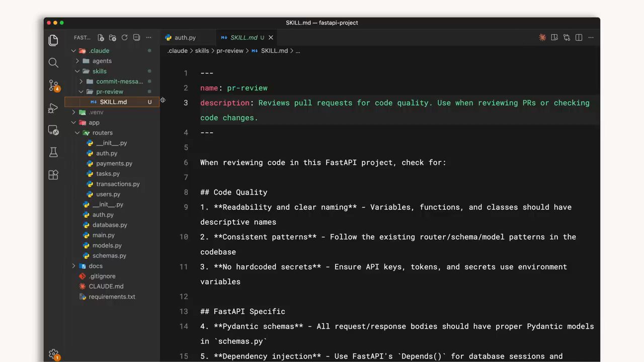Create a new folder in Explorer

click(112, 38)
